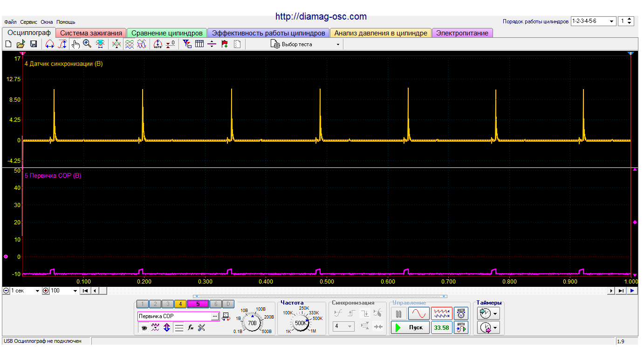Open a saved oscillogram file
Screen dimensions: 644x347
(21, 44)
